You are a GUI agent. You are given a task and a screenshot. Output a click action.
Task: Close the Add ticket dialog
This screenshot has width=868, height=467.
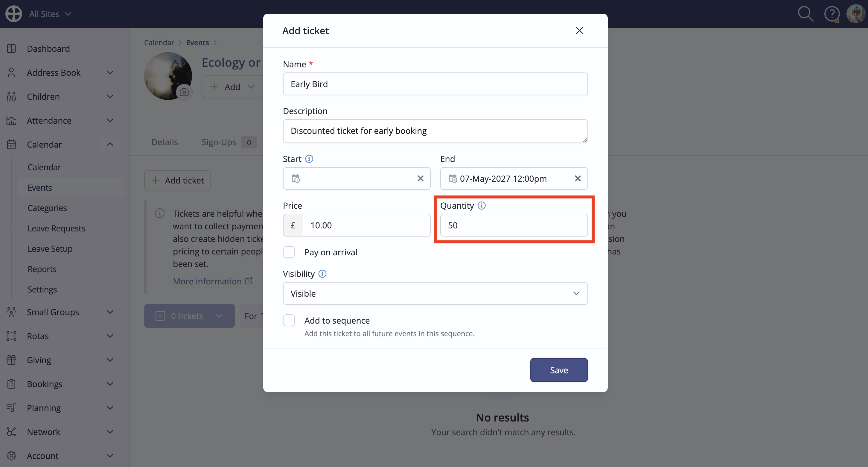click(579, 31)
